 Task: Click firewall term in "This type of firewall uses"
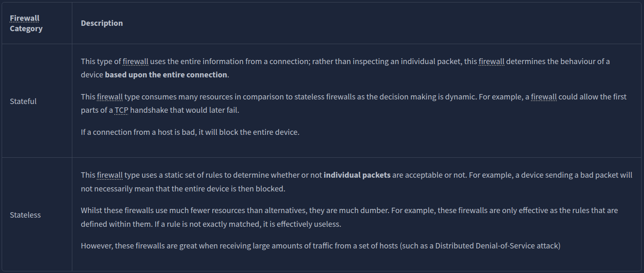click(x=135, y=62)
